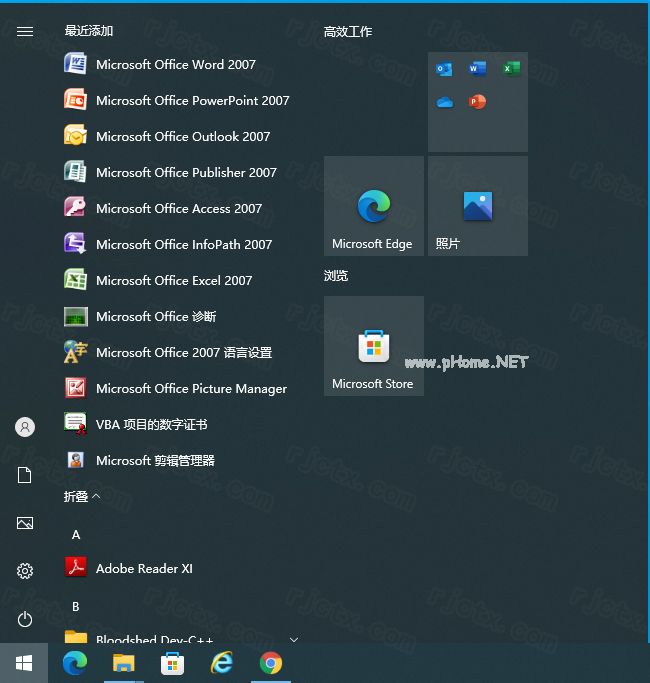Launch Internet Explorer from the taskbar
The image size is (650, 683).
tap(222, 663)
